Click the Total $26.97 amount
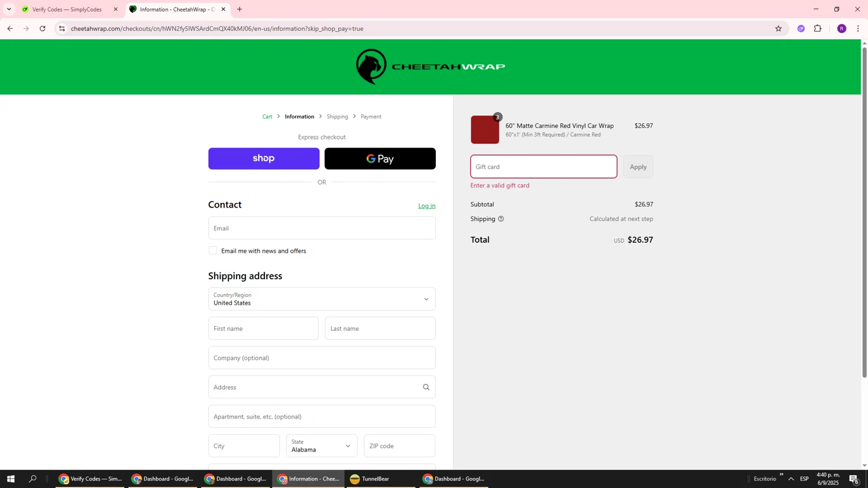 point(640,240)
